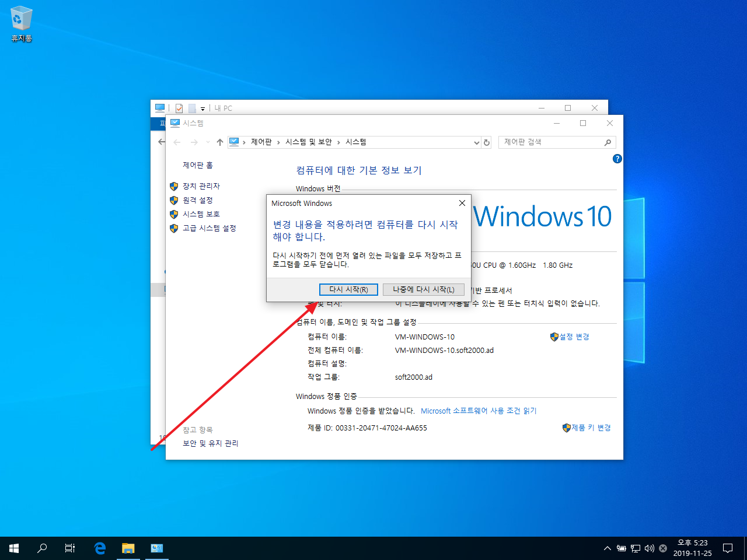Screen dimensions: 747x560
Task: Open Task View on taskbar
Action: click(x=70, y=548)
